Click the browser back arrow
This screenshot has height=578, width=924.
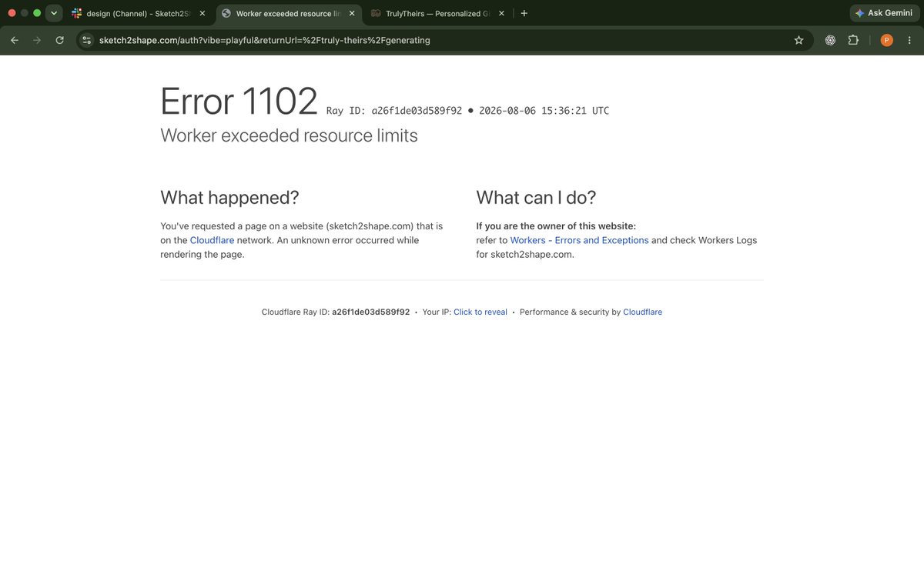tap(14, 40)
